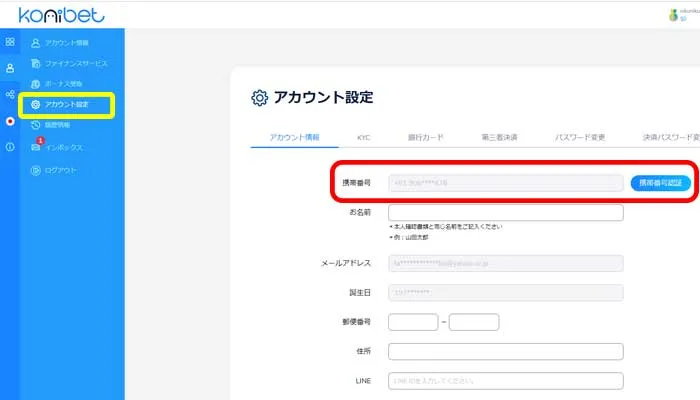
Task: Click the red Japan flag language icon
Action: 10,121
